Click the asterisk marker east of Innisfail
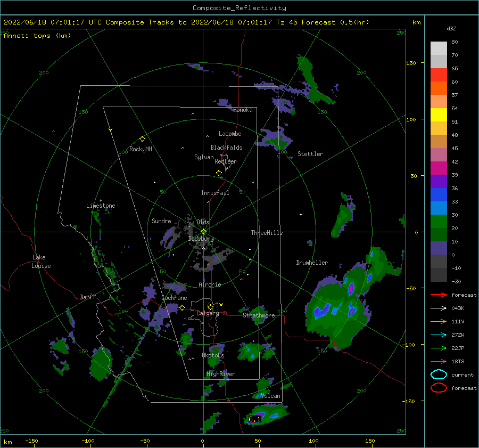This screenshot has height=448, width=479. (x=253, y=183)
